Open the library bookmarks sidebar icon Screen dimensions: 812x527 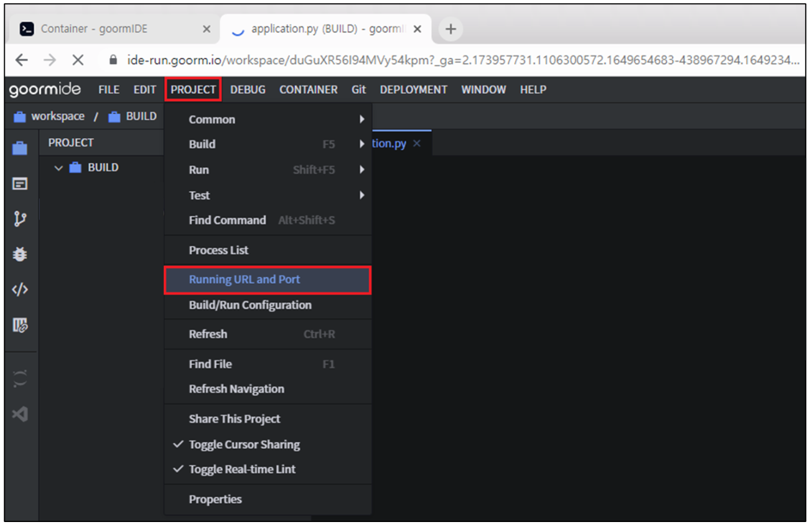tap(20, 325)
